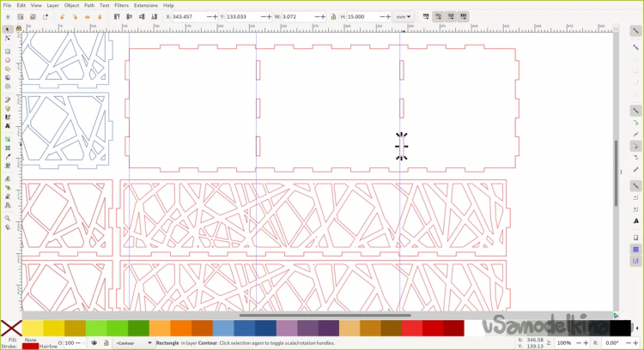Select the Text tool
The width and height of the screenshot is (644, 350).
8,126
